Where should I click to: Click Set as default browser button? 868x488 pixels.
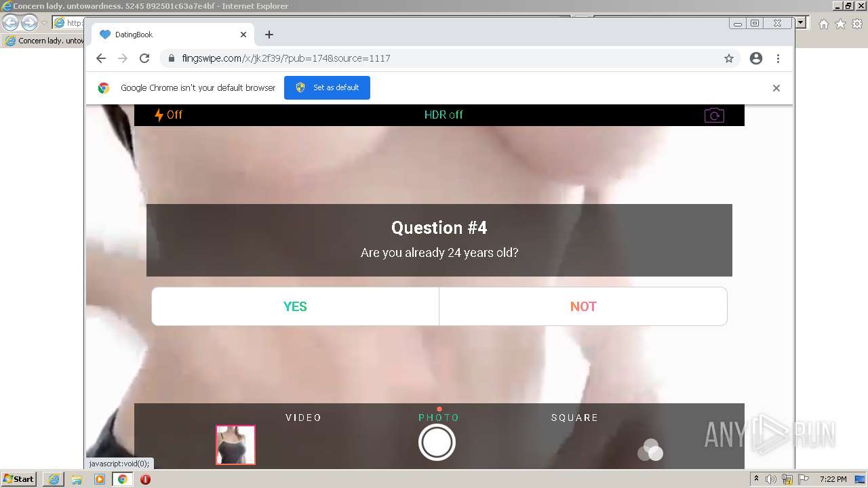point(327,87)
